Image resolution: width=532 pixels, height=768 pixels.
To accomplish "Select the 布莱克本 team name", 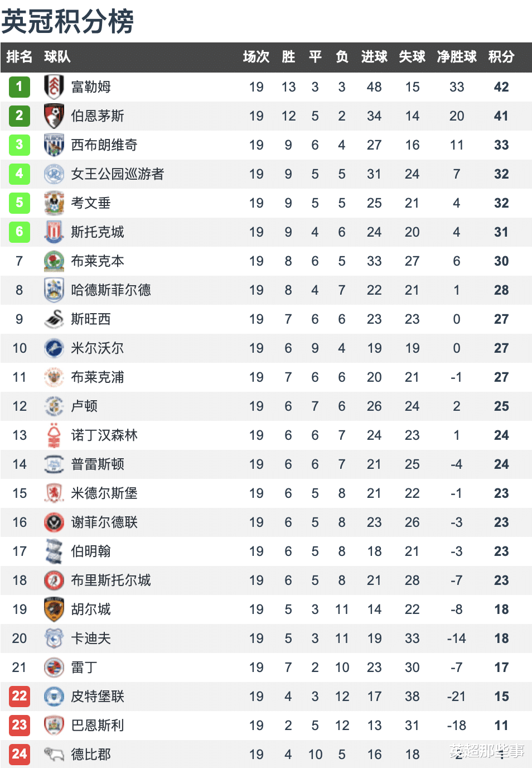I will click(98, 261).
